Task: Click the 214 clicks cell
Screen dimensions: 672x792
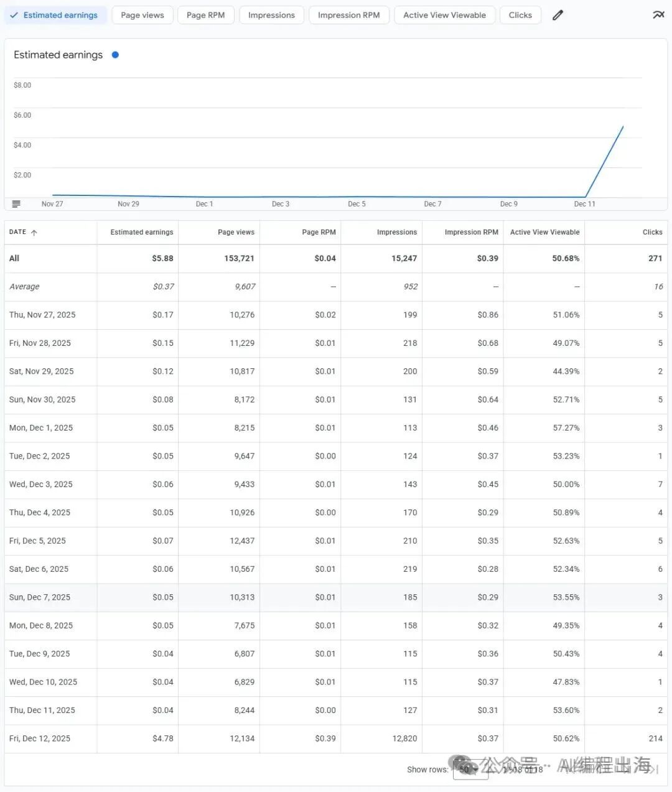Action: tap(656, 738)
